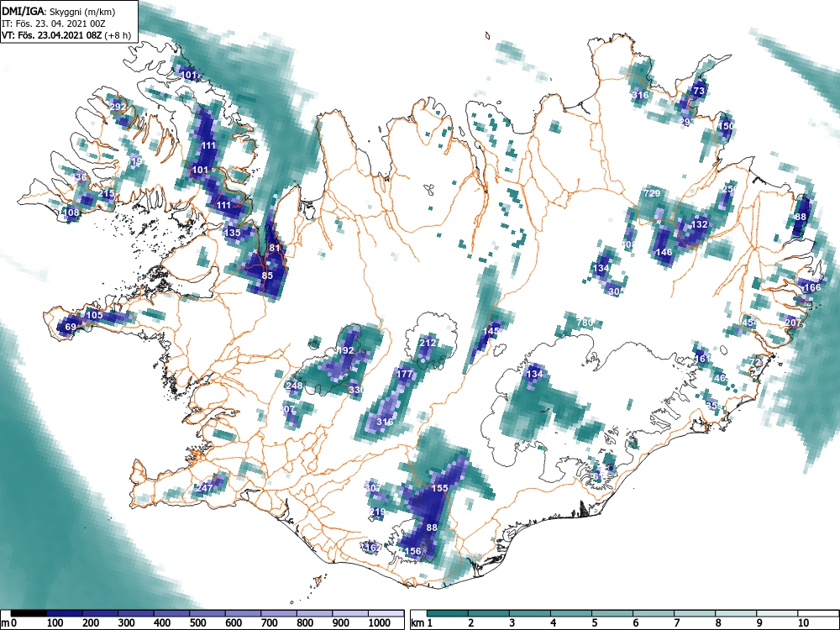This screenshot has height=630, width=840.
Task: Click the '1000' label in the metre legend
Action: tap(379, 623)
